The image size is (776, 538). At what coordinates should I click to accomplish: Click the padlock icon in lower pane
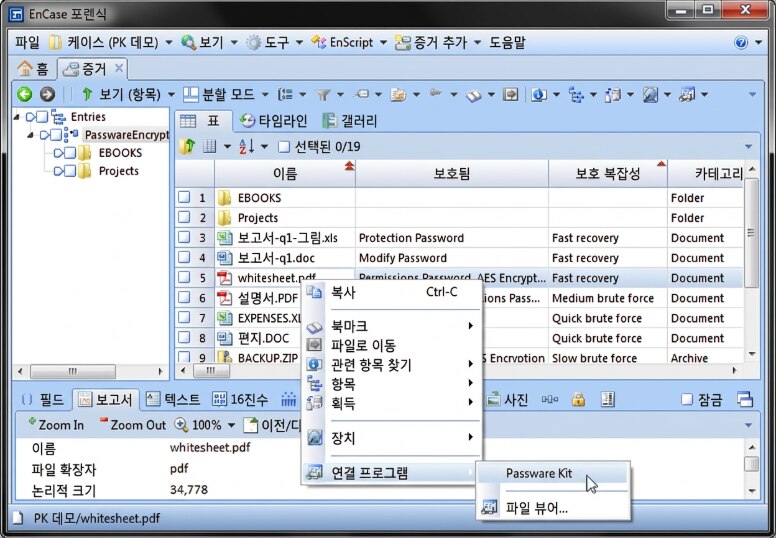pyautogui.click(x=578, y=399)
